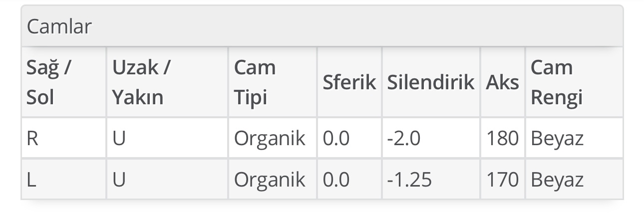Click Organik in the right eye row

coord(270,138)
